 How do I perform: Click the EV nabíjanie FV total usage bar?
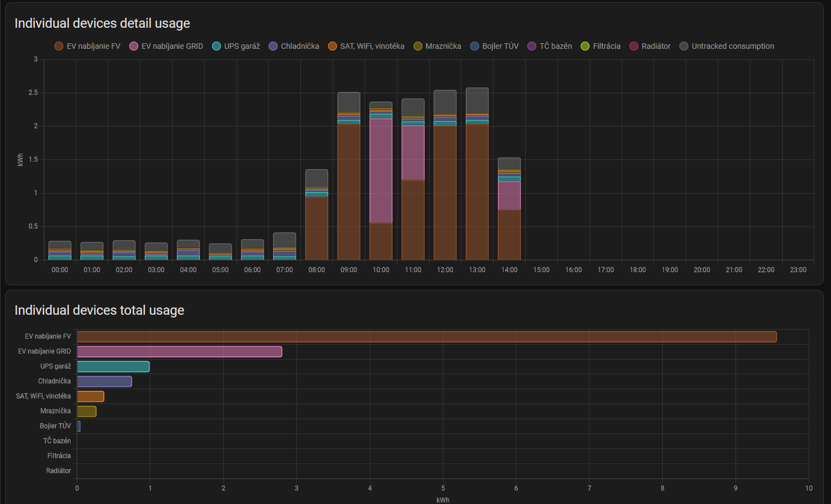pyautogui.click(x=426, y=336)
